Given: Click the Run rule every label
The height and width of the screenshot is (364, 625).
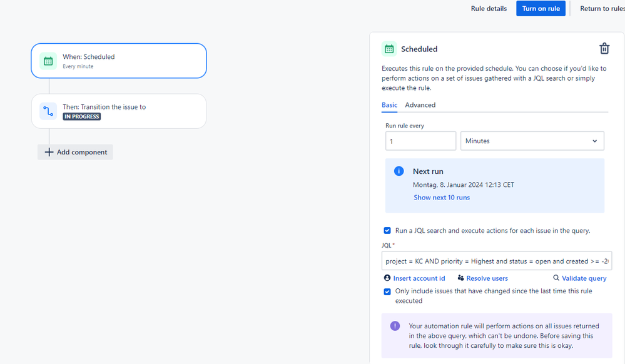Looking at the screenshot, I should (x=405, y=126).
